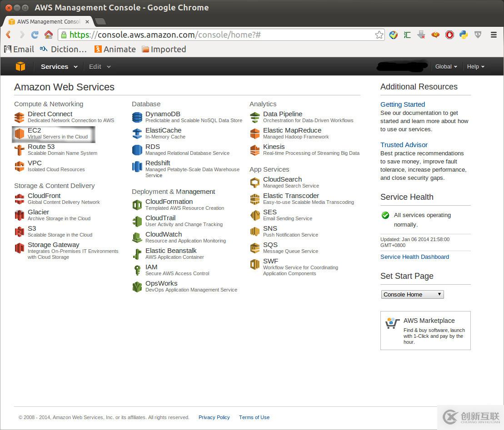
Task: Click the VPC icon
Action: (x=19, y=166)
